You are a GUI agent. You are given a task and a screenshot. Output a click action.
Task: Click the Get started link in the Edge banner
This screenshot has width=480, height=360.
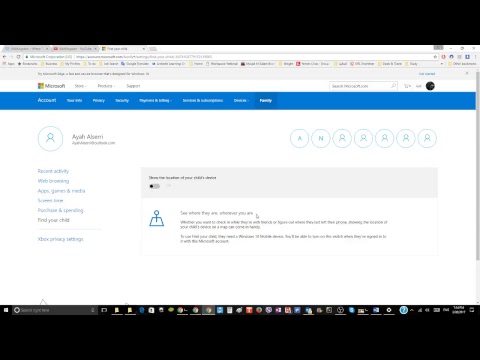pyautogui.click(x=427, y=74)
